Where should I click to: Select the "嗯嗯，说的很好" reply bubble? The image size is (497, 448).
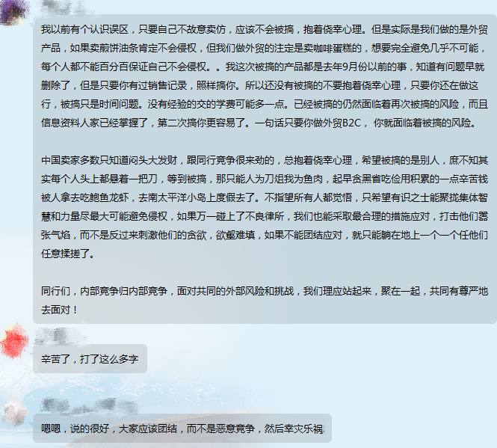182,429
